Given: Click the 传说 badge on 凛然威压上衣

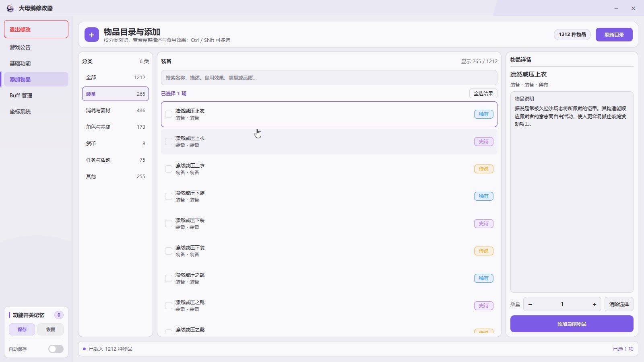Looking at the screenshot, I should coord(483,169).
